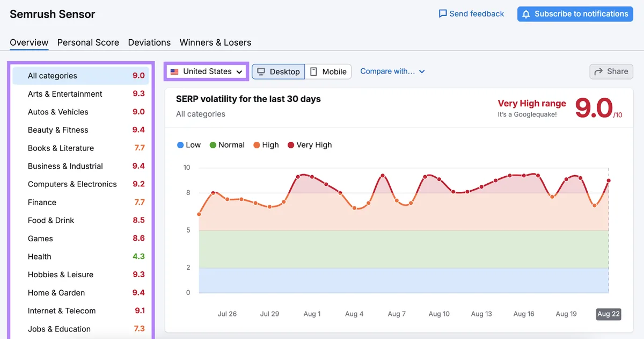The width and height of the screenshot is (644, 339).
Task: Click the mobile phone icon
Action: point(314,71)
